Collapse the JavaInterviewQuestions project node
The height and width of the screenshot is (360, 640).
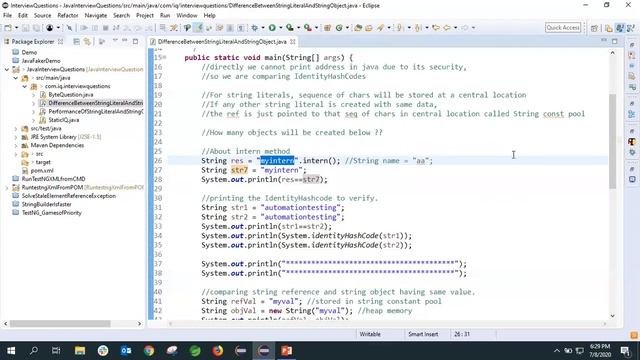[x=7, y=69]
